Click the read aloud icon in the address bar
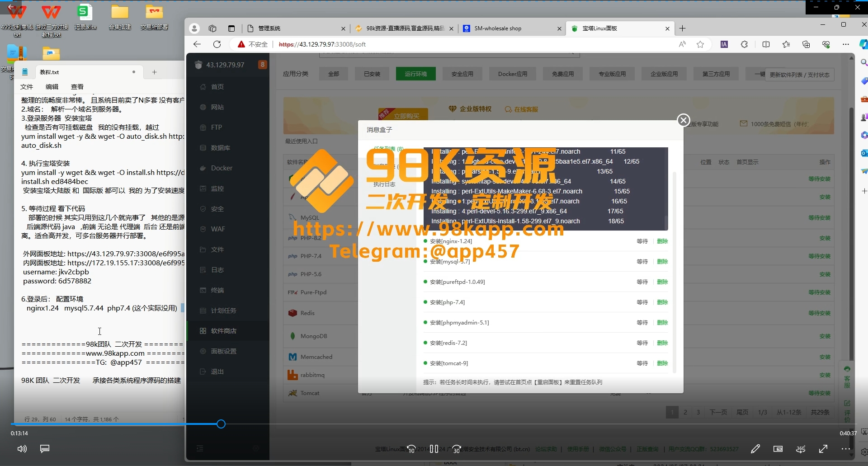868x466 pixels. 682,44
